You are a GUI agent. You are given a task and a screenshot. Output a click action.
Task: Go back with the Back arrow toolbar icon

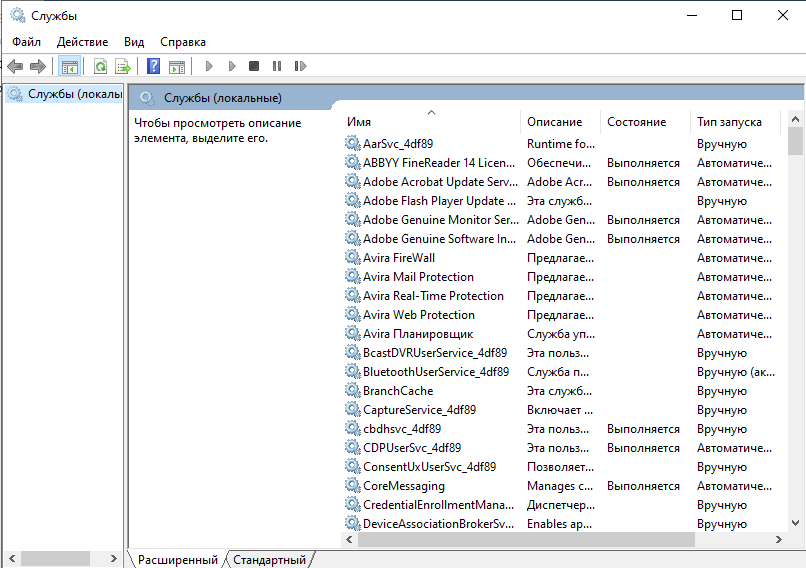click(15, 66)
